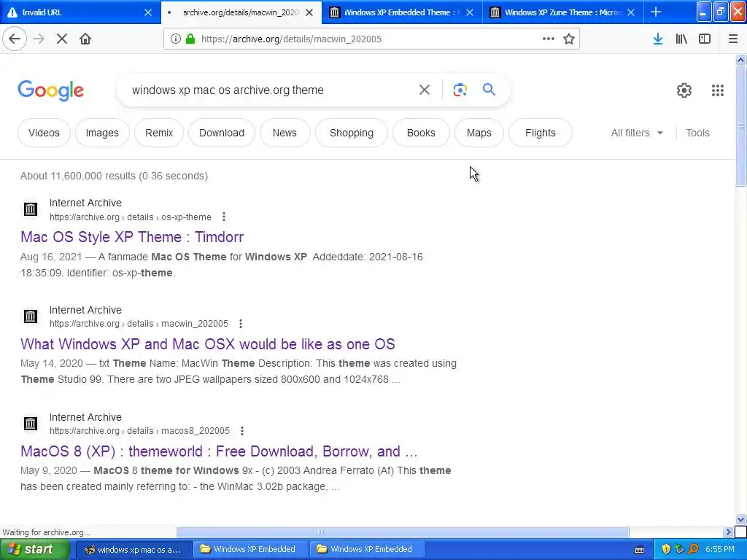Click the About 11,600,000 results text

tap(114, 176)
